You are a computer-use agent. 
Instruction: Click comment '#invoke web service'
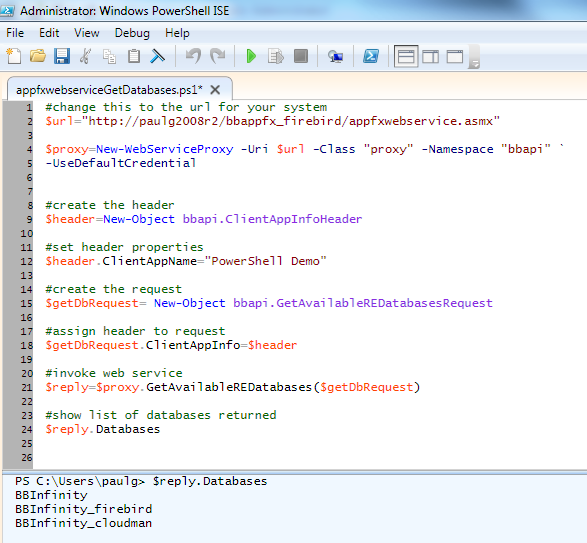click(x=114, y=373)
